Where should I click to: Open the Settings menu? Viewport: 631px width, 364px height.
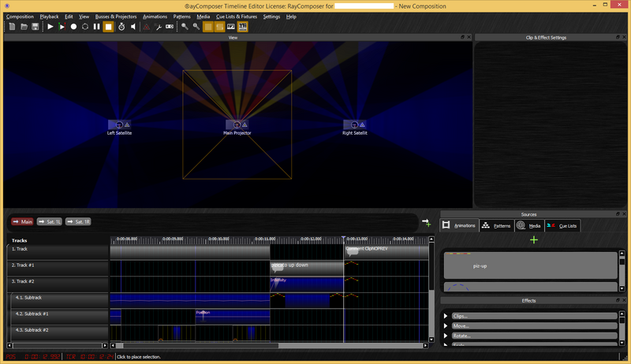coord(271,17)
